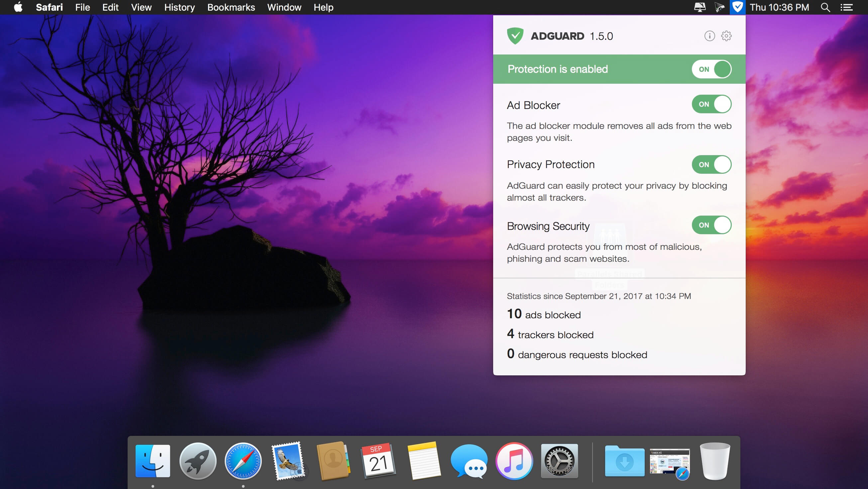Click the macOS Spotlight search icon
The image size is (868, 489).
tap(826, 7)
